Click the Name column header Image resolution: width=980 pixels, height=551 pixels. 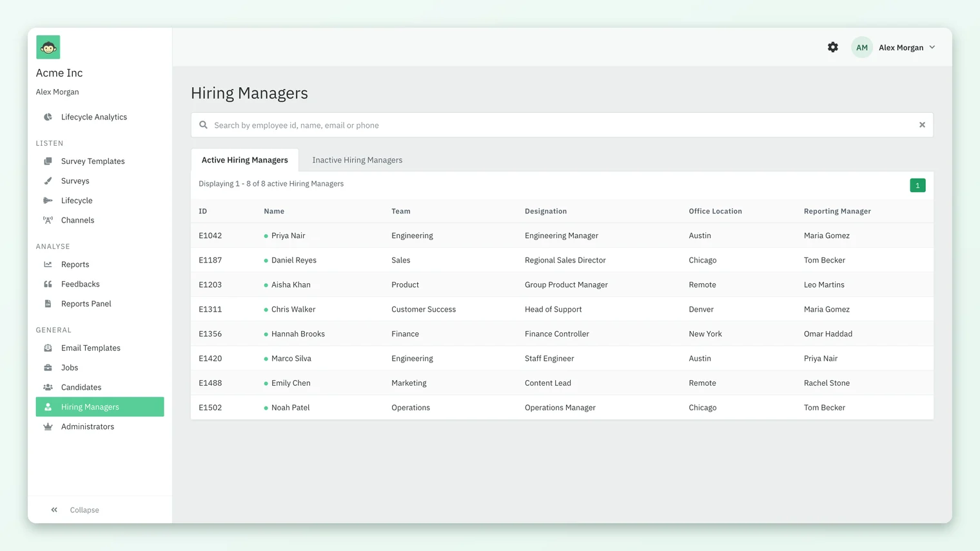[x=274, y=211]
